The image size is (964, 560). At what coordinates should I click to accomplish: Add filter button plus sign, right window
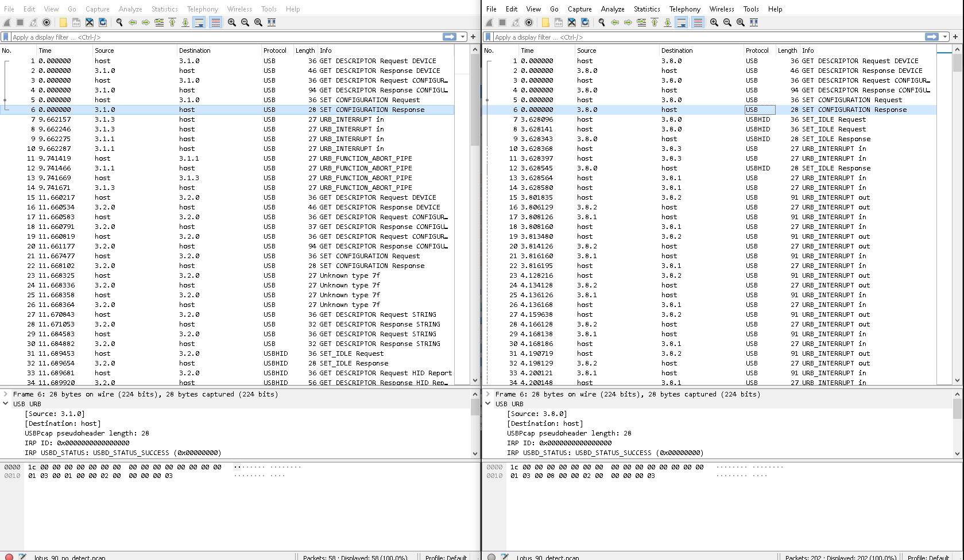pos(955,37)
